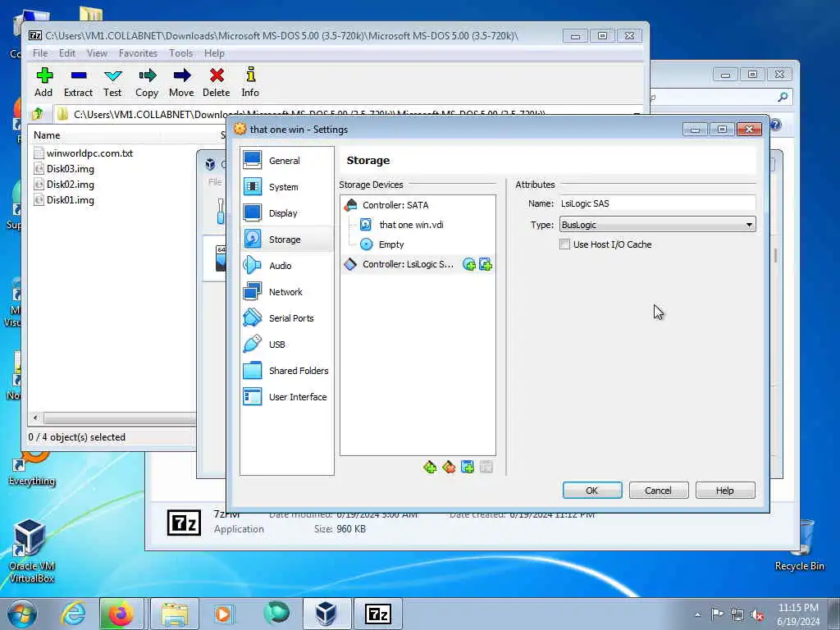Viewport: 840px width, 630px height.
Task: Open the USB settings category
Action: pyautogui.click(x=286, y=345)
